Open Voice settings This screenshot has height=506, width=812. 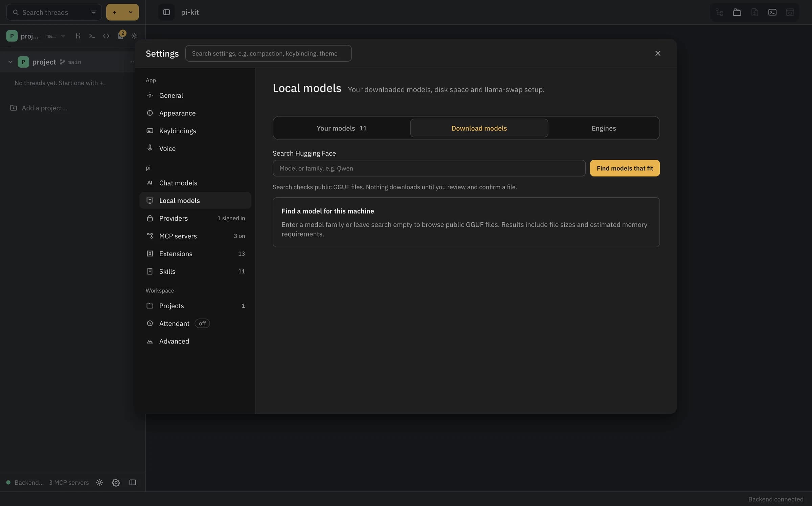tap(195, 149)
